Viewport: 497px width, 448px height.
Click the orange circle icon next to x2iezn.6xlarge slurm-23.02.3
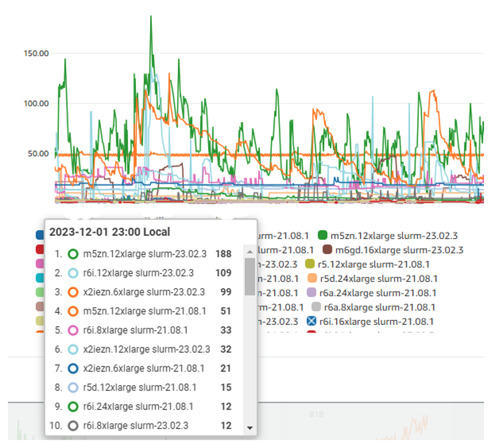point(73,292)
